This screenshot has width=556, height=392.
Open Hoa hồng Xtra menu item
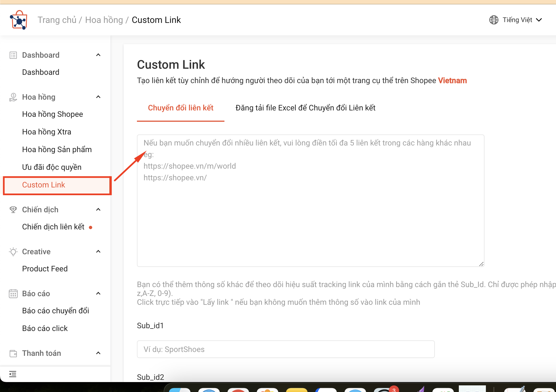[x=47, y=132]
